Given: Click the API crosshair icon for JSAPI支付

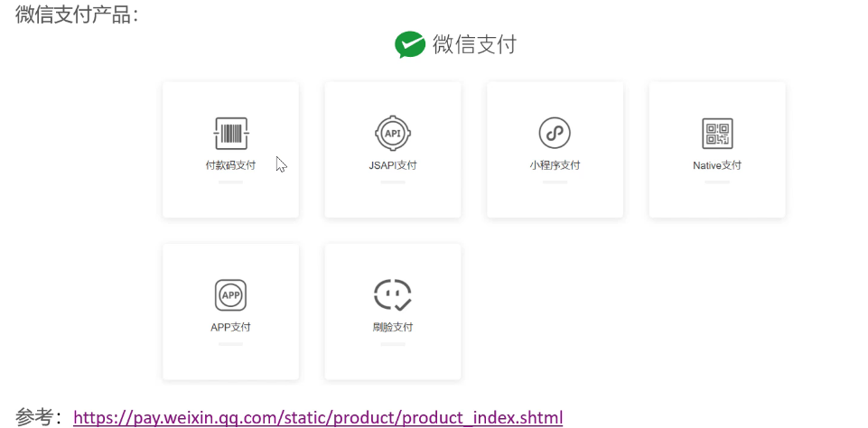Looking at the screenshot, I should tap(393, 133).
